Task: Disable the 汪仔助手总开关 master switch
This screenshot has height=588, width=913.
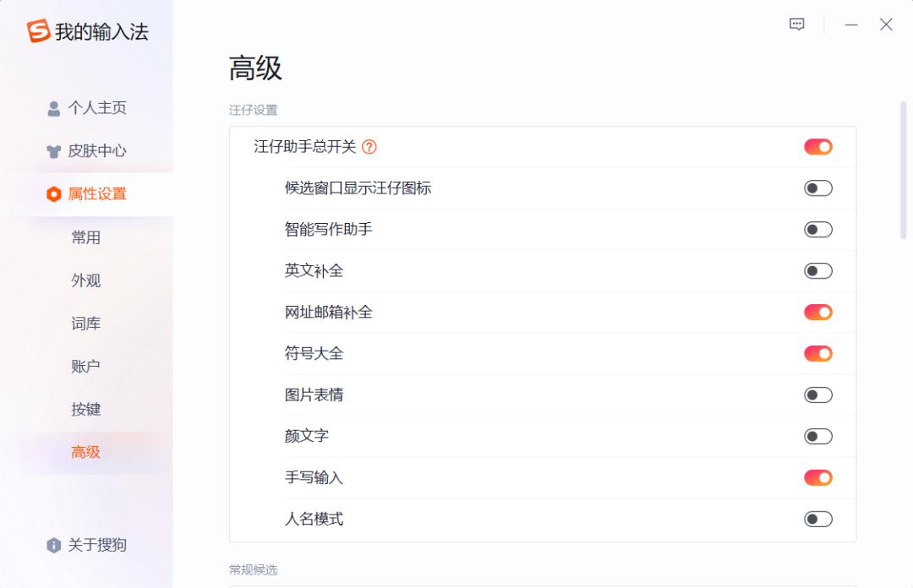Action: pos(817,146)
